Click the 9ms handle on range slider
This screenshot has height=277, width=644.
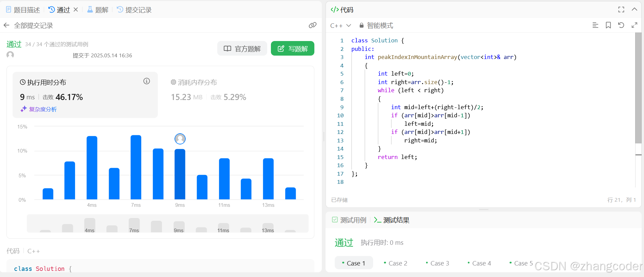click(x=179, y=227)
